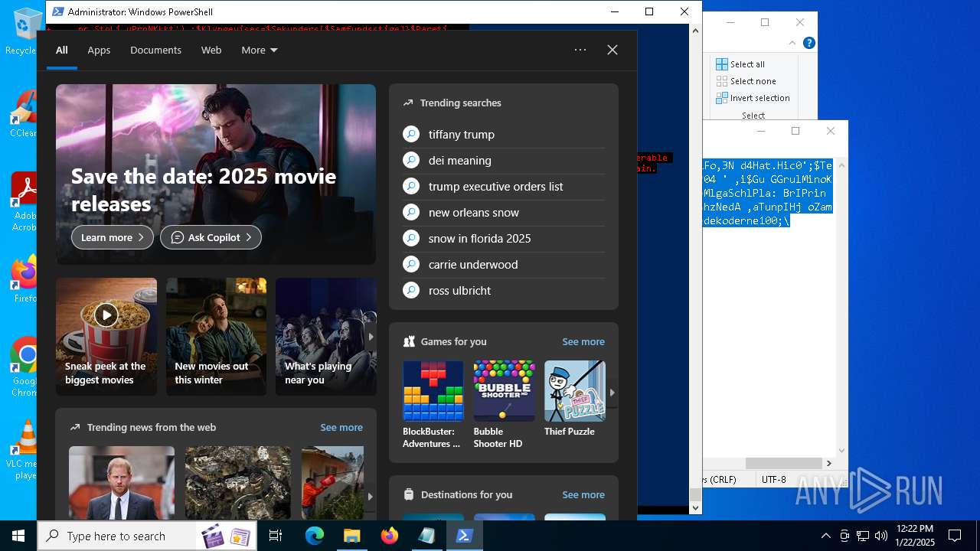The width and height of the screenshot is (980, 551).
Task: Click search icon next to 'dei meaning'
Action: click(x=411, y=160)
